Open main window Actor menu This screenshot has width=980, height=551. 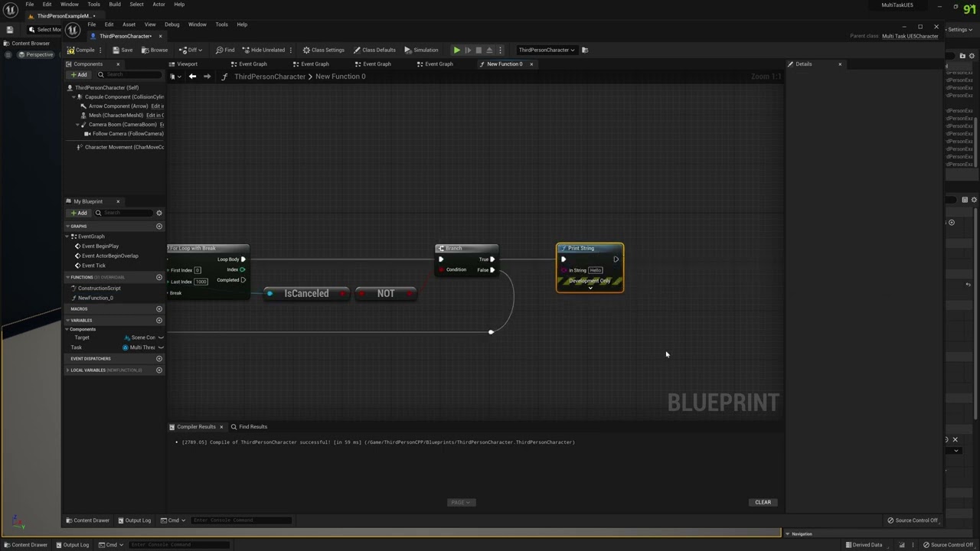[158, 4]
